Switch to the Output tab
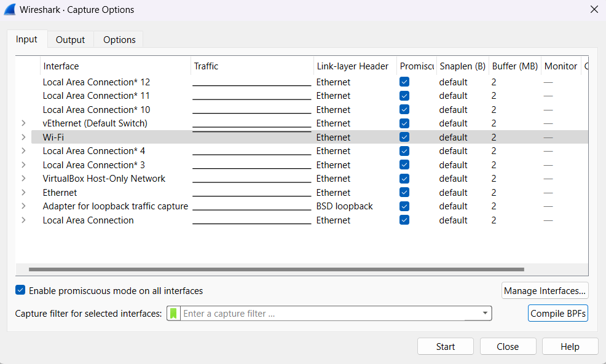This screenshot has height=364, width=606. (x=70, y=39)
